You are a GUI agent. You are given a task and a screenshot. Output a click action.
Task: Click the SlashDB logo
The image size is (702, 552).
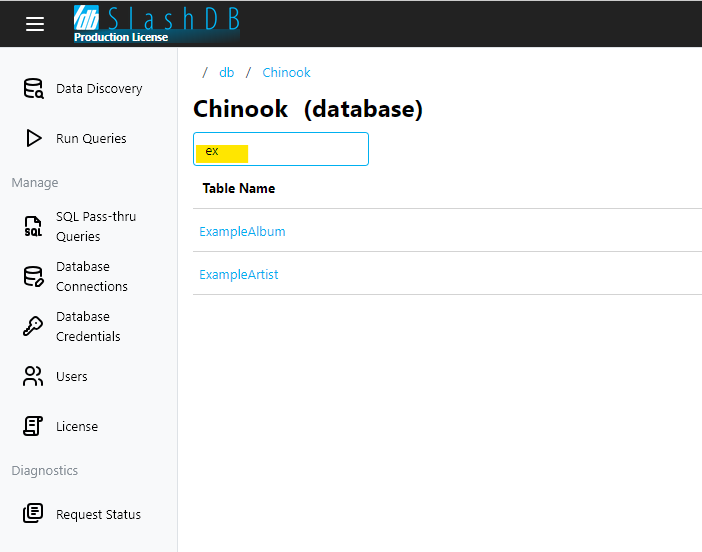[157, 23]
